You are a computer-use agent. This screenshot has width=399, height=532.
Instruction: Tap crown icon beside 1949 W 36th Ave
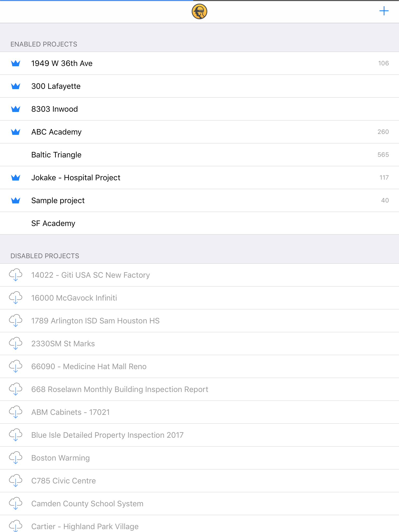tap(16, 63)
